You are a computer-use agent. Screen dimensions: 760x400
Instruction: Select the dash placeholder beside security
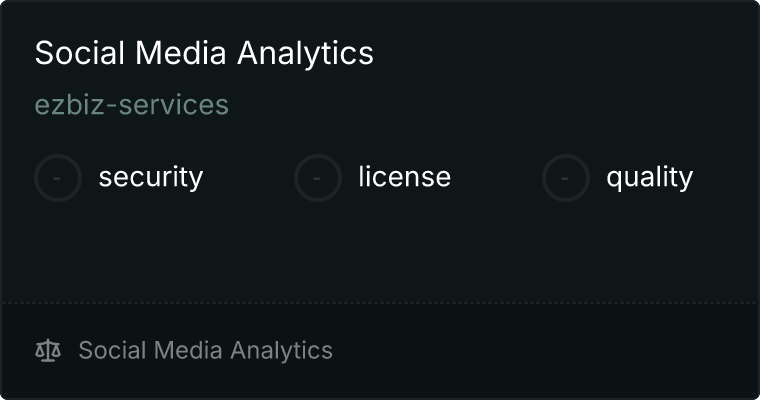coord(58,178)
